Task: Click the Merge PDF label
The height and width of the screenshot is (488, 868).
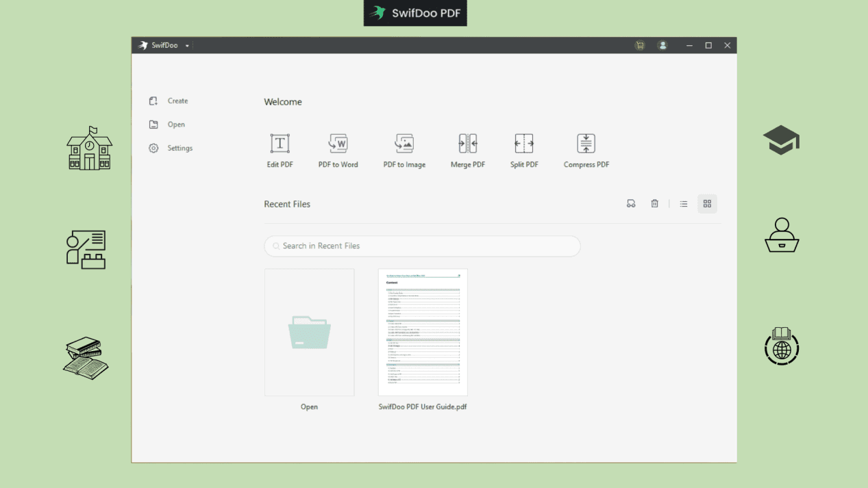Action: click(468, 164)
